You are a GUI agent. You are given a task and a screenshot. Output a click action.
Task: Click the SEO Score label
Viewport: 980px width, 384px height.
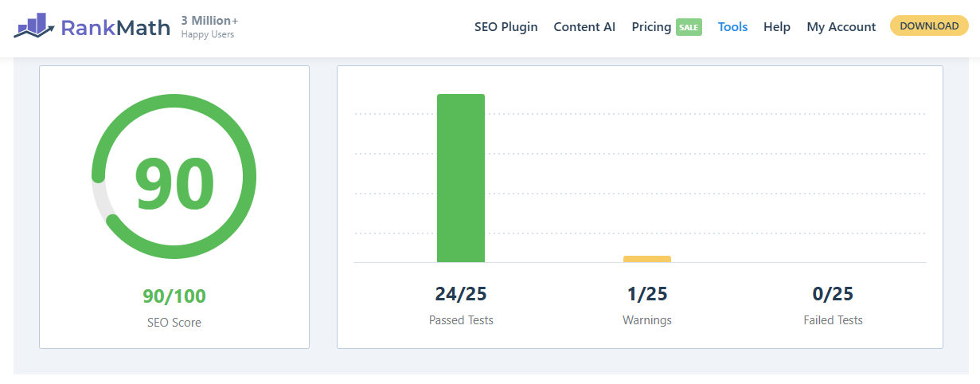(x=174, y=323)
